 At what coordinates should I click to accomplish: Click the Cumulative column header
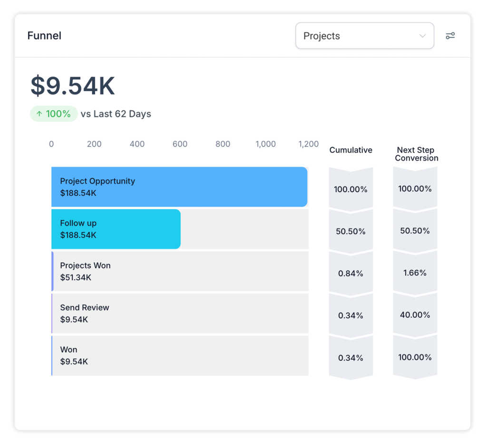351,150
